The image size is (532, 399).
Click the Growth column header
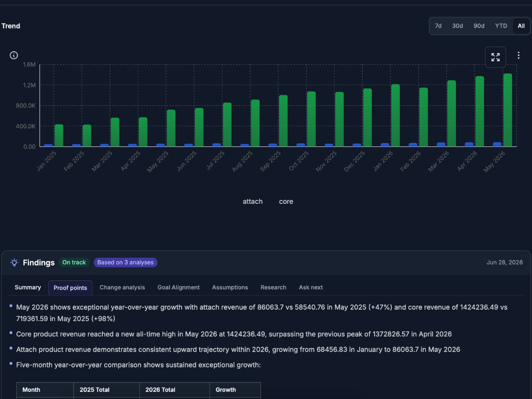235,390
